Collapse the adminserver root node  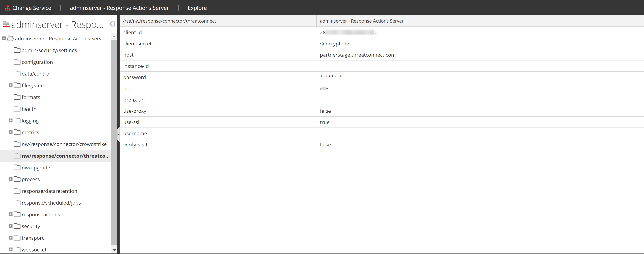[x=4, y=38]
